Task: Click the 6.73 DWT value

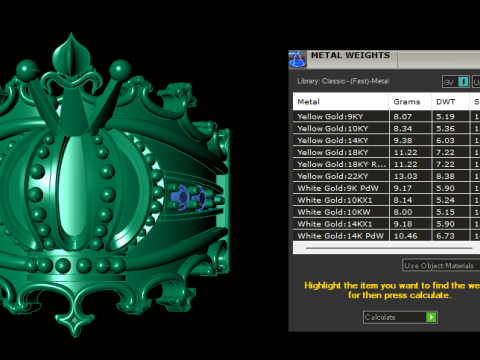Action: pyautogui.click(x=445, y=236)
